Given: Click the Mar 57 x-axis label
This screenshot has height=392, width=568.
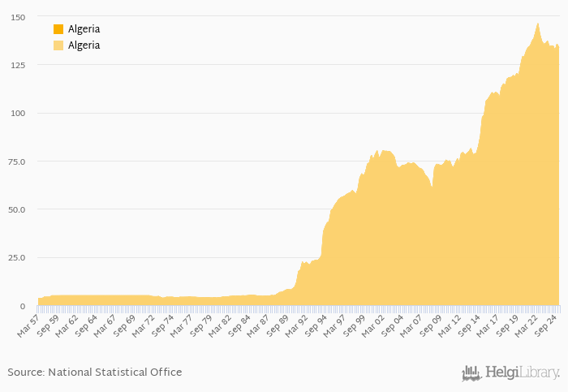Looking at the screenshot, I should 29,326.
